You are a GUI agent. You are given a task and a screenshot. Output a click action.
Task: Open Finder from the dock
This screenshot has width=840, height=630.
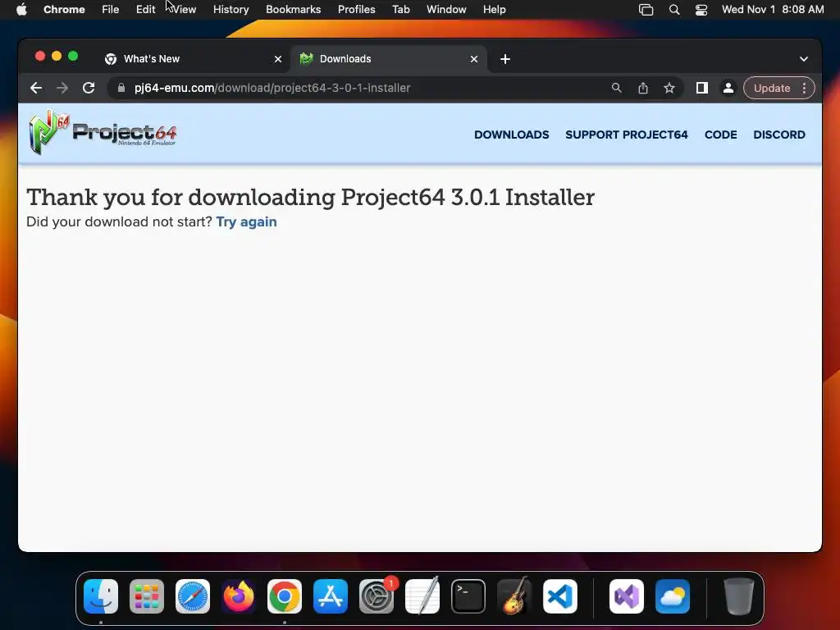pos(101,596)
